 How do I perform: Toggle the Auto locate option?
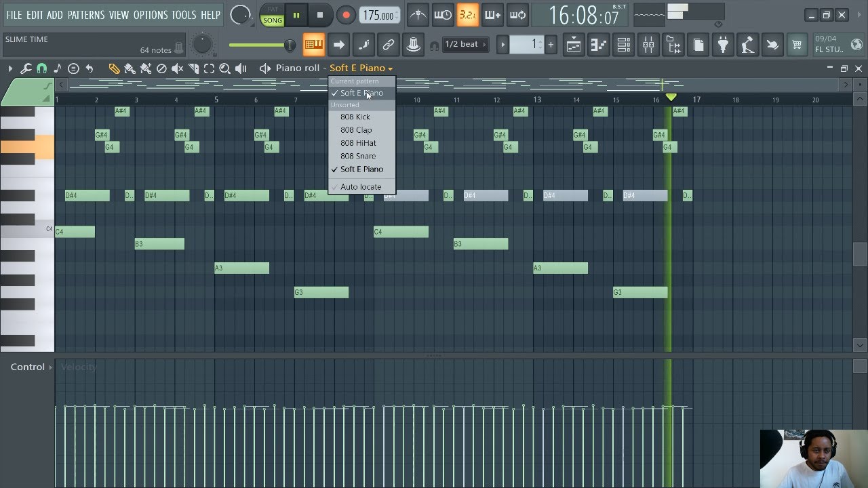[361, 186]
